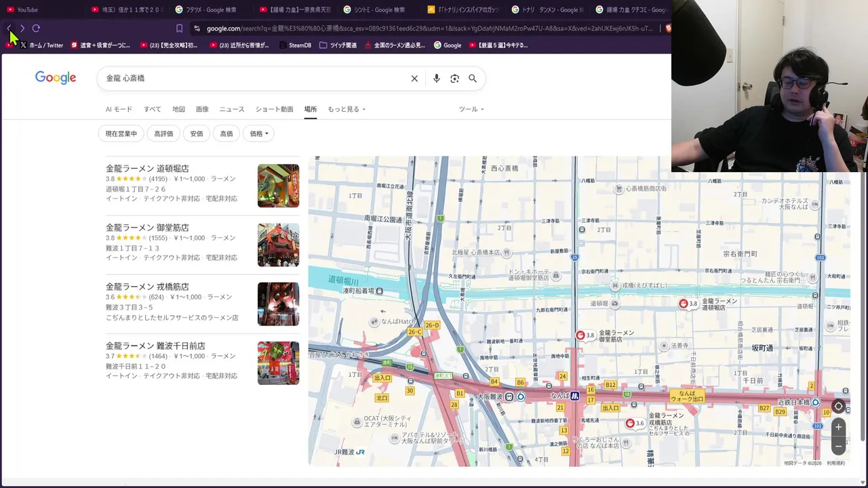Switch to the トナリ タンメン browser tab

pos(547,9)
